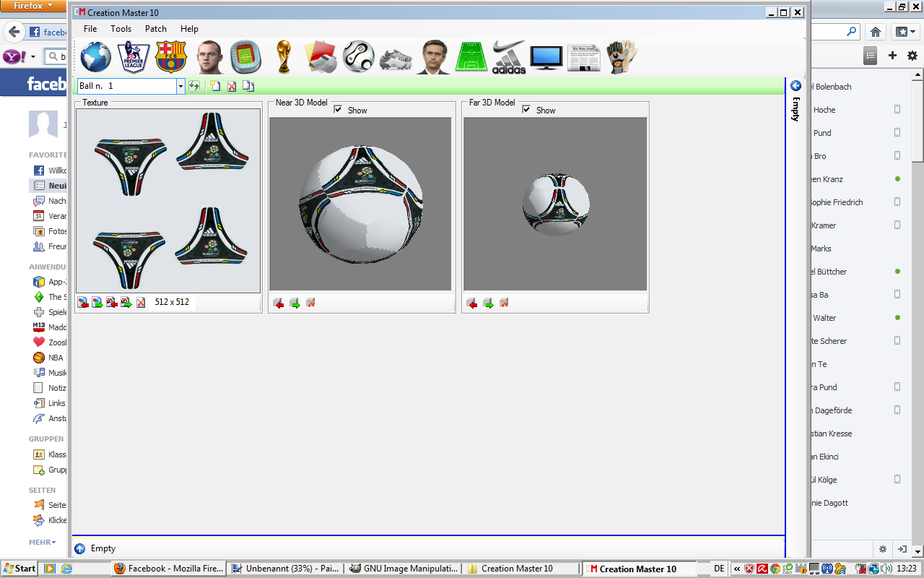This screenshot has width=924, height=578.
Task: Open the File menu
Action: click(x=90, y=29)
